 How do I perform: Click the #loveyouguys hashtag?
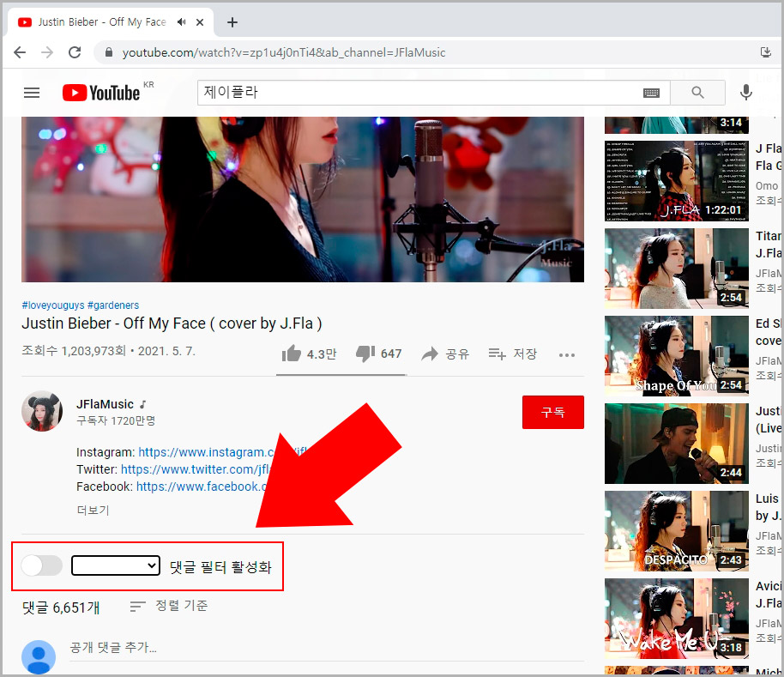(x=53, y=305)
